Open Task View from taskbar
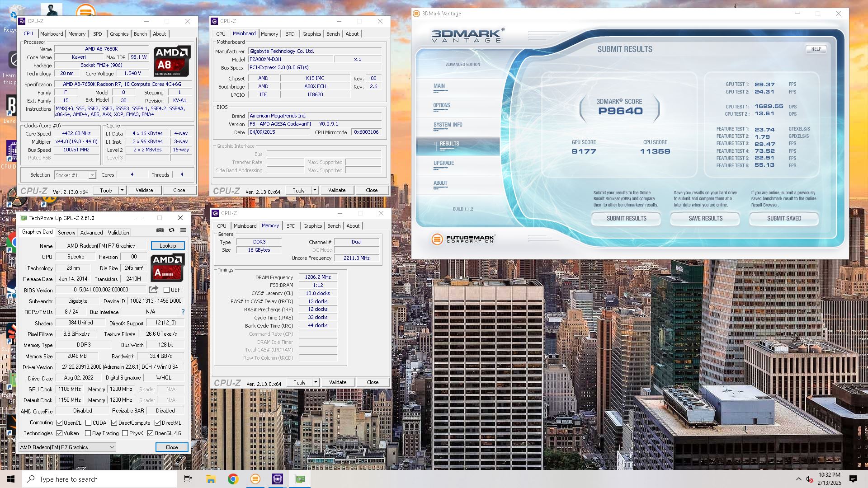Screen dimensions: 868x488 click(188, 479)
